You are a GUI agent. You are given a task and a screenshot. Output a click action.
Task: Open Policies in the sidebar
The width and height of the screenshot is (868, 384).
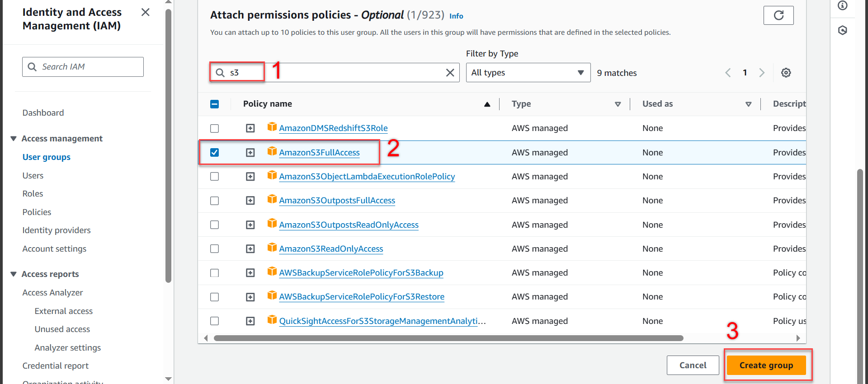point(37,212)
